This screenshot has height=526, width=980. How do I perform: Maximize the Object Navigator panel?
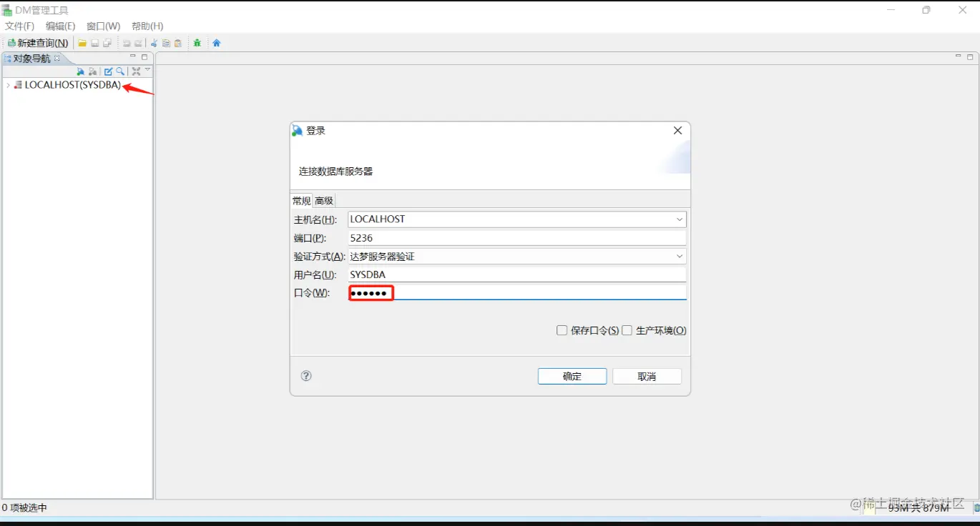pos(144,57)
